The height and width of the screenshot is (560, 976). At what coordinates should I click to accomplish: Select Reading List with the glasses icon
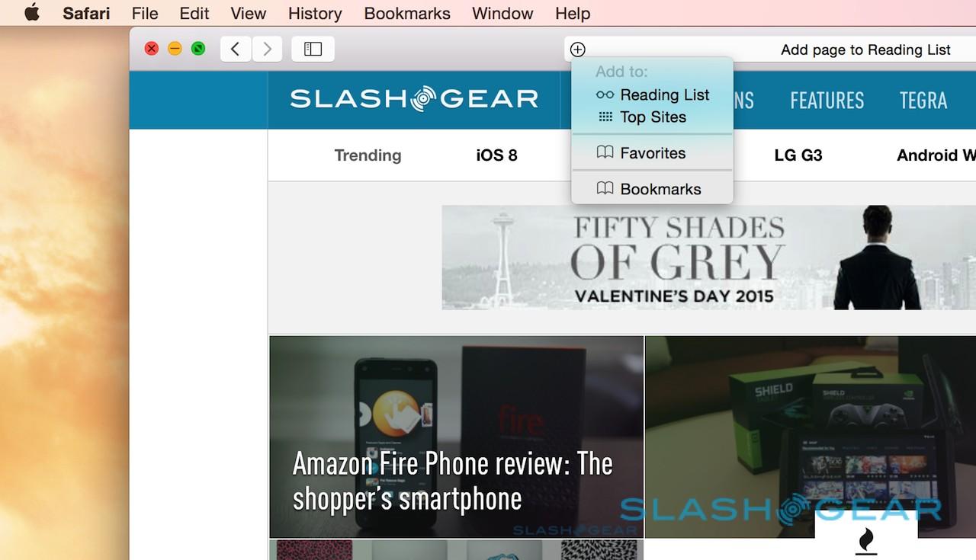point(653,95)
